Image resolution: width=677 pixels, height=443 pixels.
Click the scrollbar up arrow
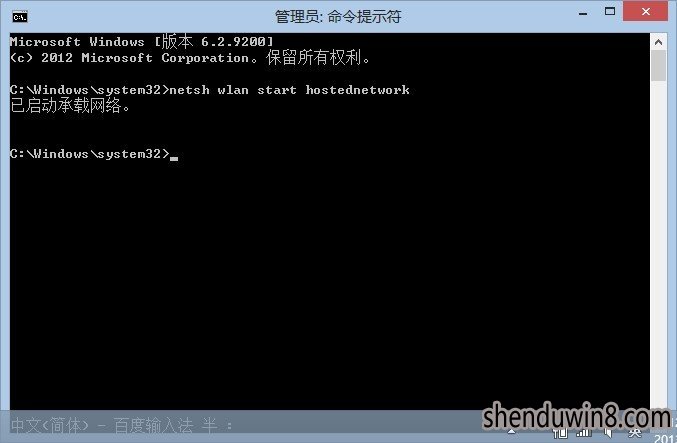click(x=658, y=42)
